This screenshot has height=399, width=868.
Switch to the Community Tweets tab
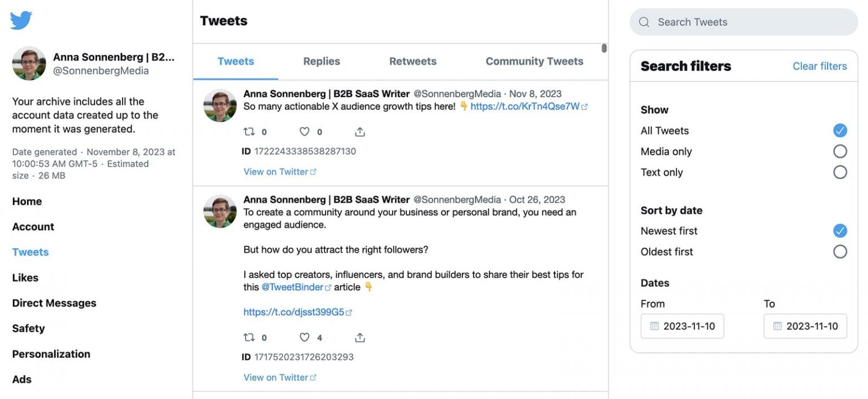534,61
